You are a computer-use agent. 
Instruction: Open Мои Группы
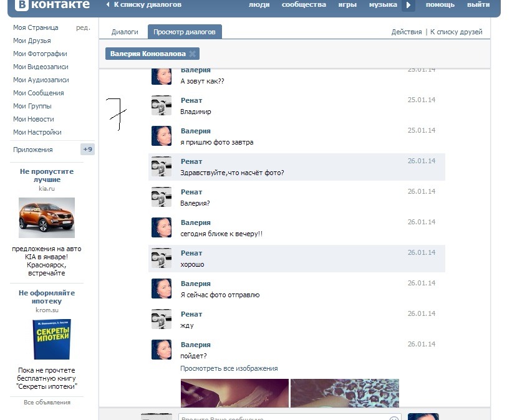tap(32, 106)
